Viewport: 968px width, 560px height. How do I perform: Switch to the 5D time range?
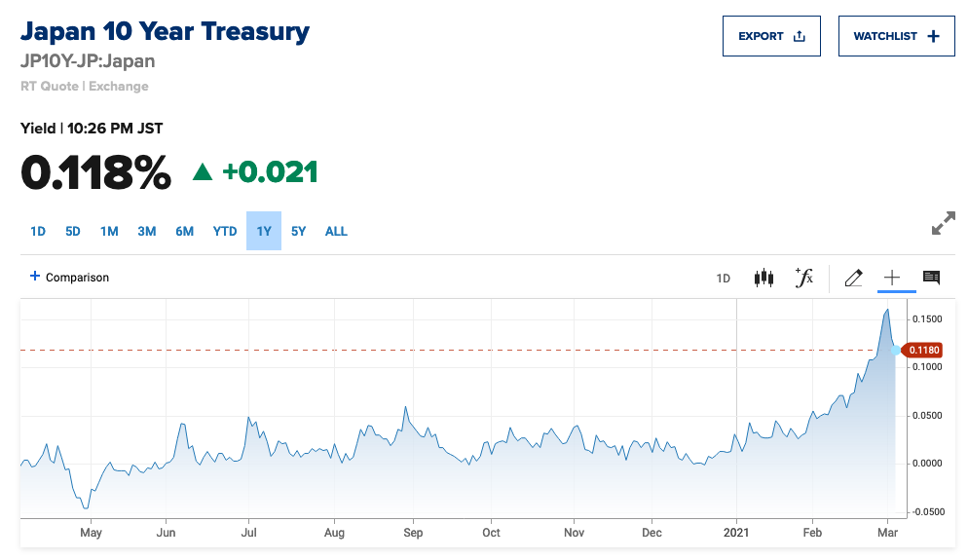click(73, 232)
